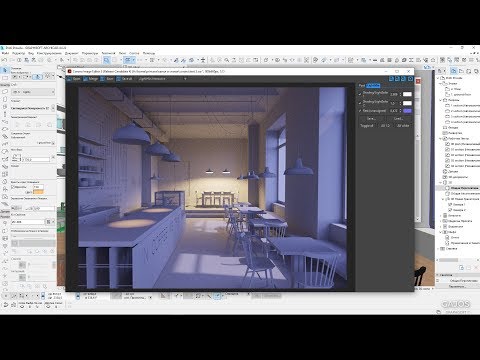Click the second light's white color swatch
This screenshot has height=360, width=480.
click(407, 103)
